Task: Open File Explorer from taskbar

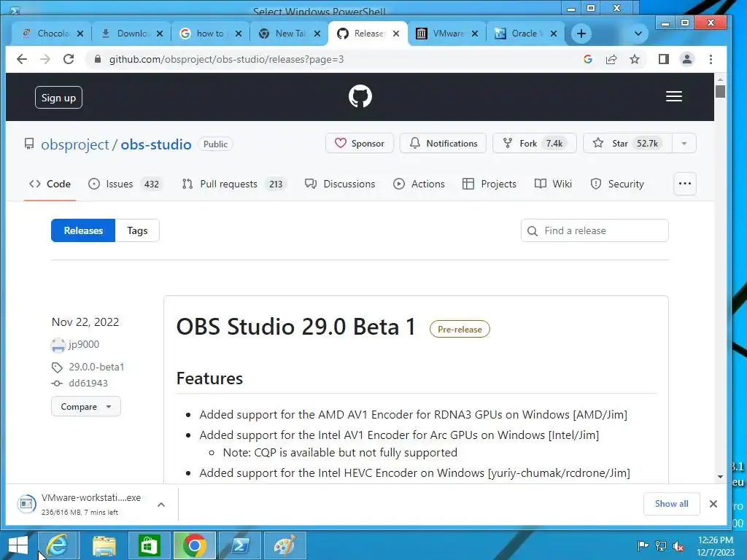Action: point(104,545)
